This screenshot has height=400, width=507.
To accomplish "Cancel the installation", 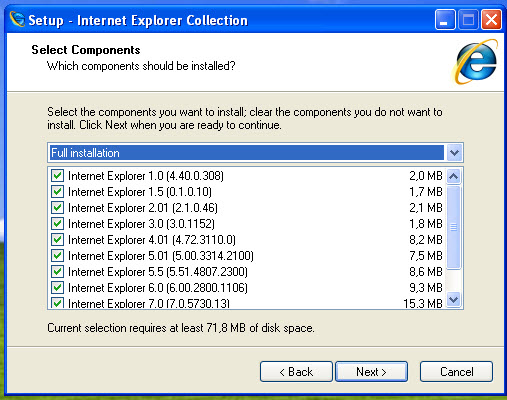I will click(456, 371).
